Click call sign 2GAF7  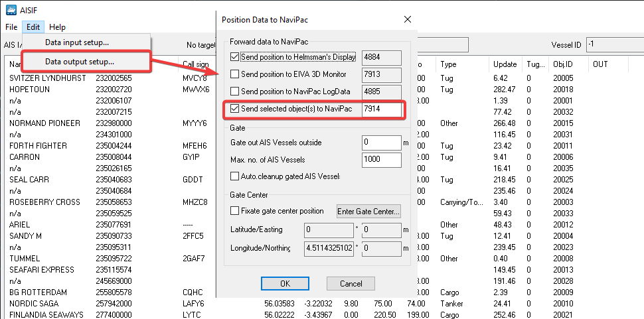pos(193,259)
